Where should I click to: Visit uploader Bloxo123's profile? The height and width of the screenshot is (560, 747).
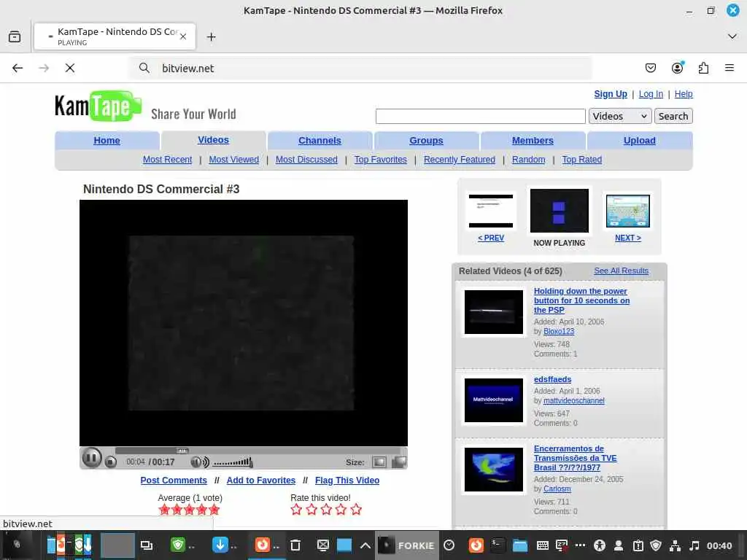[x=559, y=331]
